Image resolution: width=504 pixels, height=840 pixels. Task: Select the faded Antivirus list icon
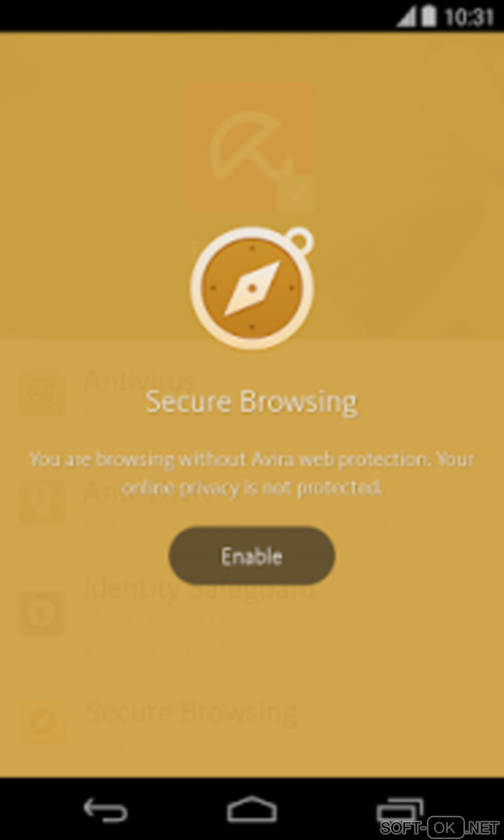(42, 393)
